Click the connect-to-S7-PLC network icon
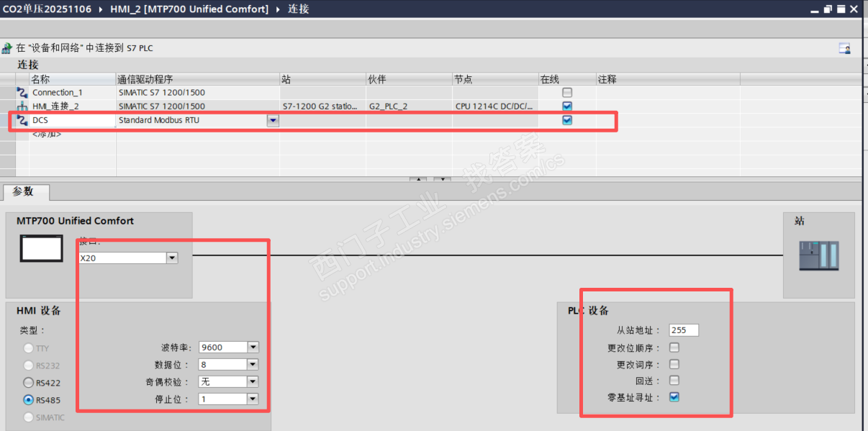 pyautogui.click(x=7, y=48)
